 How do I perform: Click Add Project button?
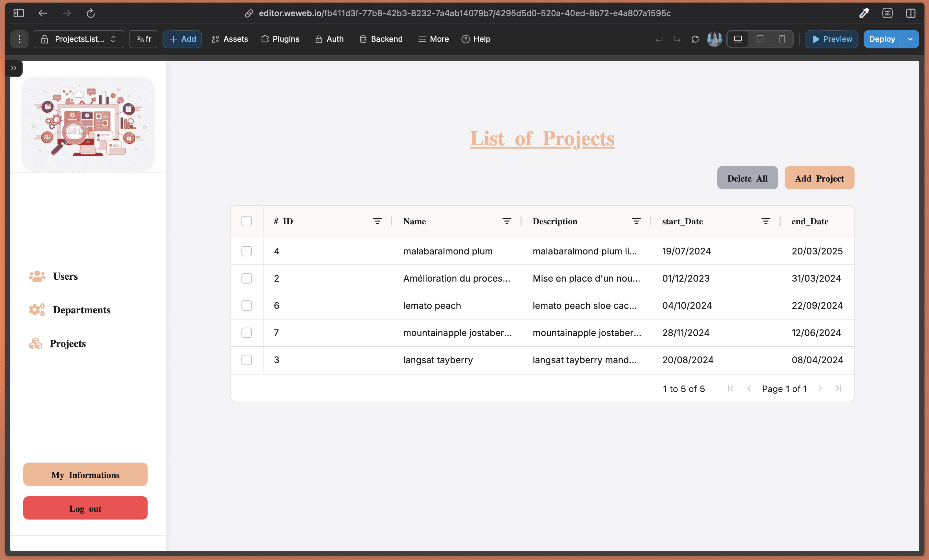point(819,178)
